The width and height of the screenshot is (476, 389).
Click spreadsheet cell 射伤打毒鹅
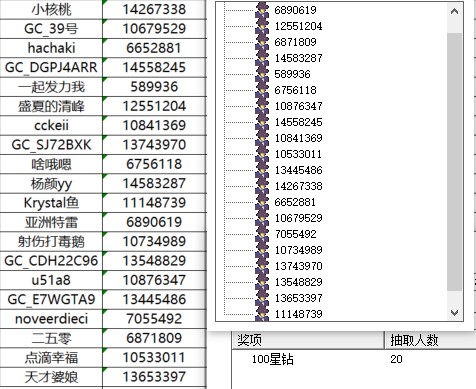pyautogui.click(x=51, y=241)
